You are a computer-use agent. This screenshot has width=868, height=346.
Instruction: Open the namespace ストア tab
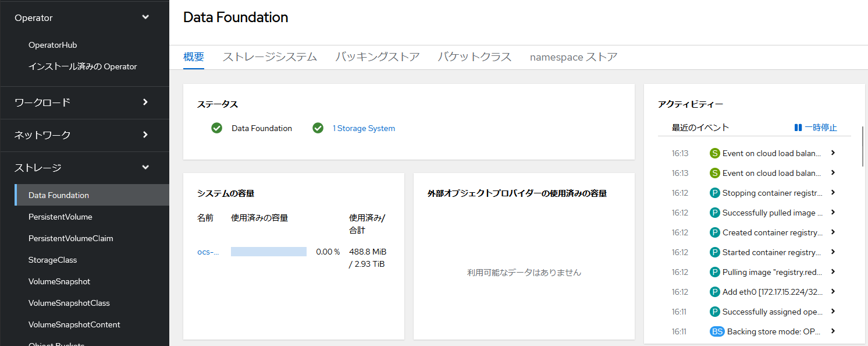pyautogui.click(x=574, y=57)
